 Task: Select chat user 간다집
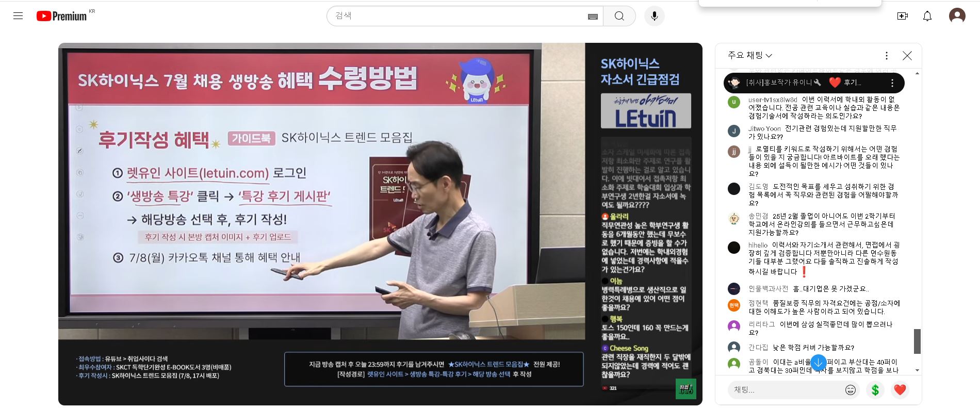click(x=758, y=348)
